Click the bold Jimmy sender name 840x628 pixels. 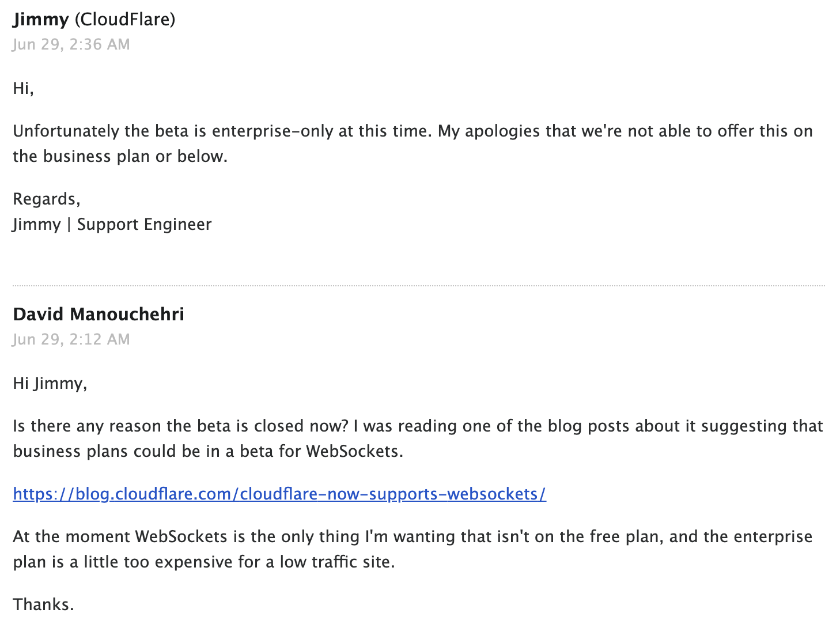point(41,20)
